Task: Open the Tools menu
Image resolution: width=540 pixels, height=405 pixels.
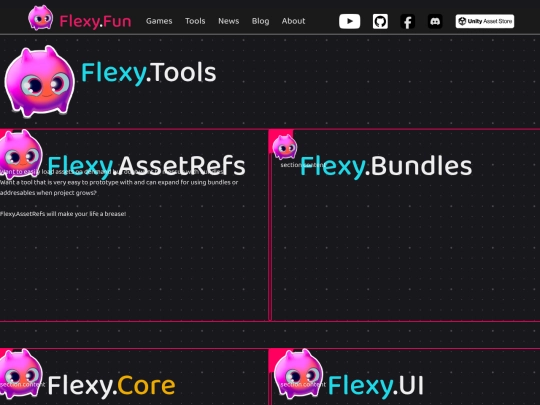Action: [x=195, y=21]
